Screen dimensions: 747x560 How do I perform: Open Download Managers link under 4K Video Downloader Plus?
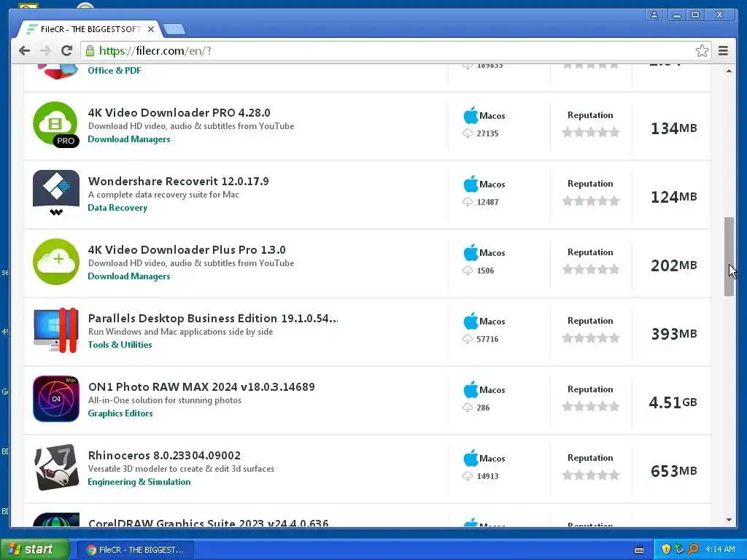click(x=129, y=276)
